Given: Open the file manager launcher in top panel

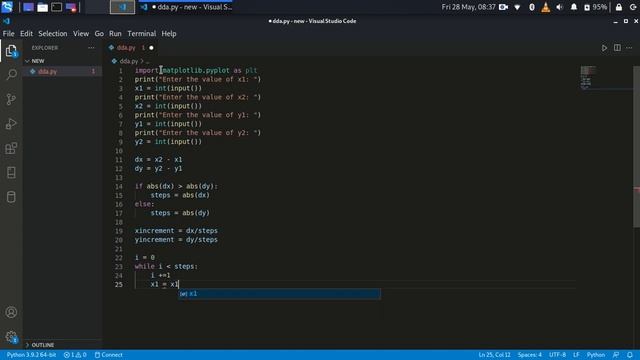Looking at the screenshot, I should tap(42, 7).
